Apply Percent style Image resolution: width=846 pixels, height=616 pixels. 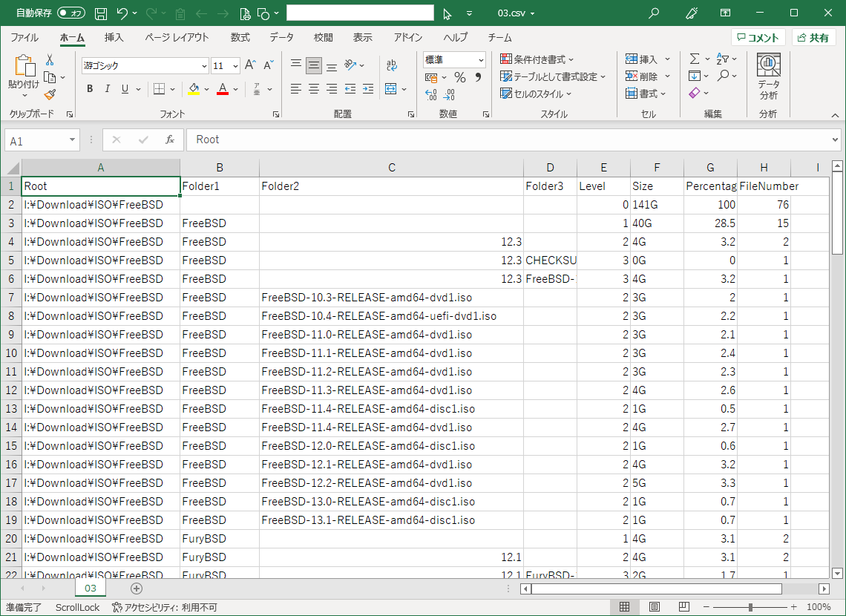[459, 78]
